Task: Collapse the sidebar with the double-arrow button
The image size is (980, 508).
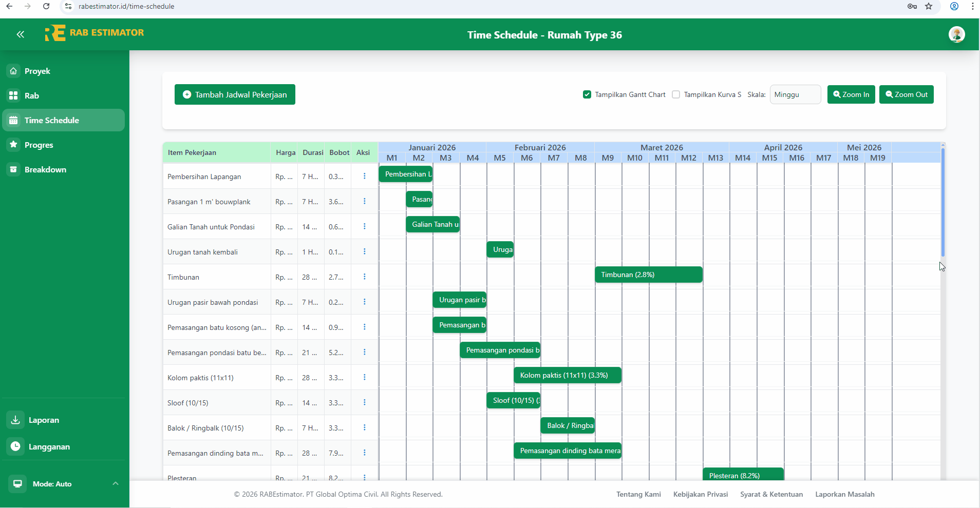Action: tap(21, 34)
